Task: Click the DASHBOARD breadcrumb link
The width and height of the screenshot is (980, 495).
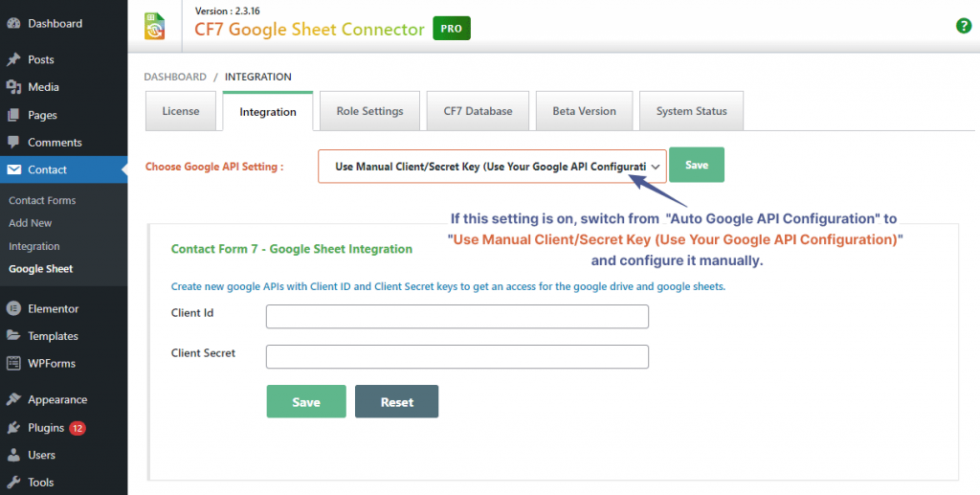Action: (x=175, y=77)
